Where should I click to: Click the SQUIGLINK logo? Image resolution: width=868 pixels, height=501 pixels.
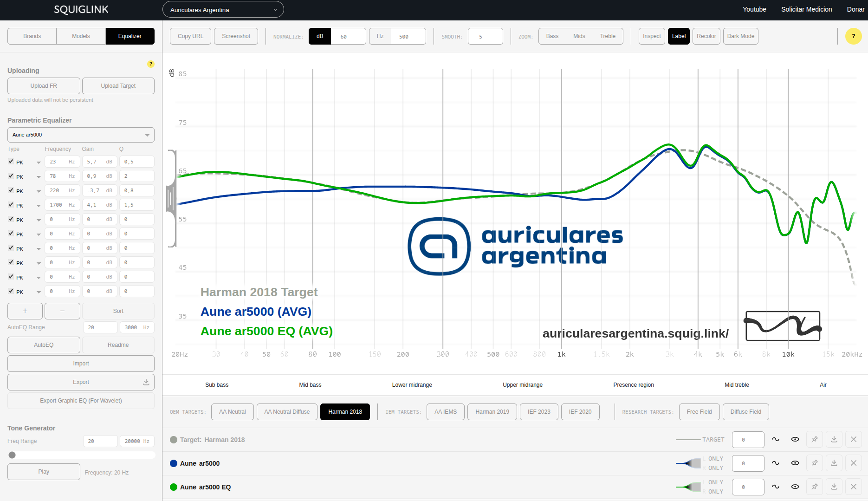tap(81, 10)
